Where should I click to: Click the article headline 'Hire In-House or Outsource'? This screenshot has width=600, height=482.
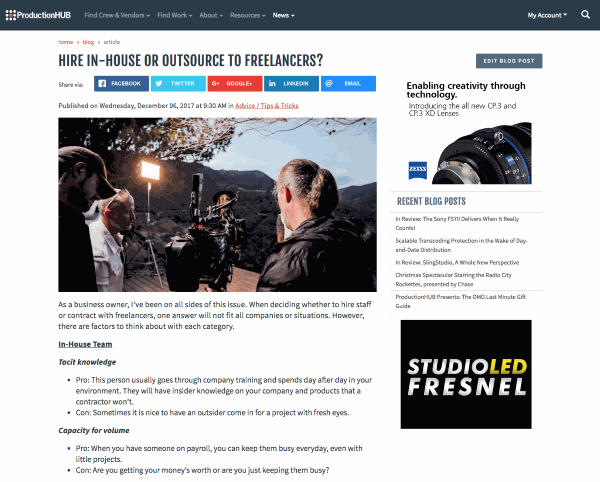(x=191, y=61)
